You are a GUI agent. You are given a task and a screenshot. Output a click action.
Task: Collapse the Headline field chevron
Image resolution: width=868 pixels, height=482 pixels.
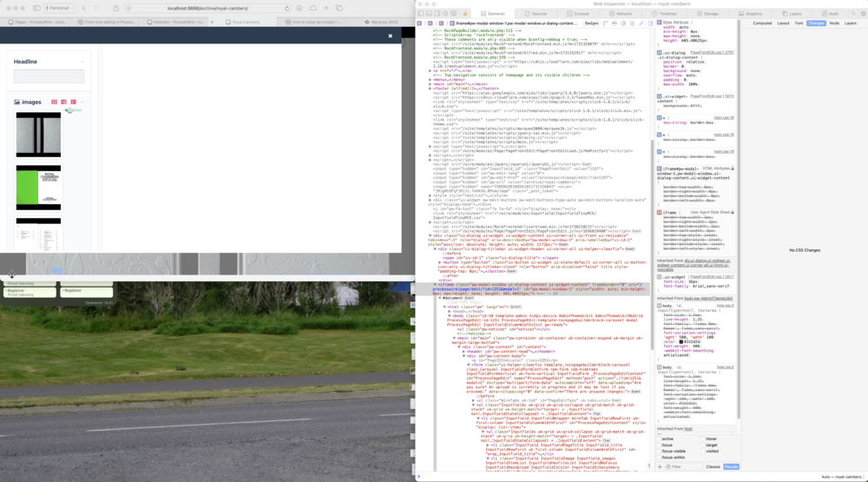tap(82, 63)
